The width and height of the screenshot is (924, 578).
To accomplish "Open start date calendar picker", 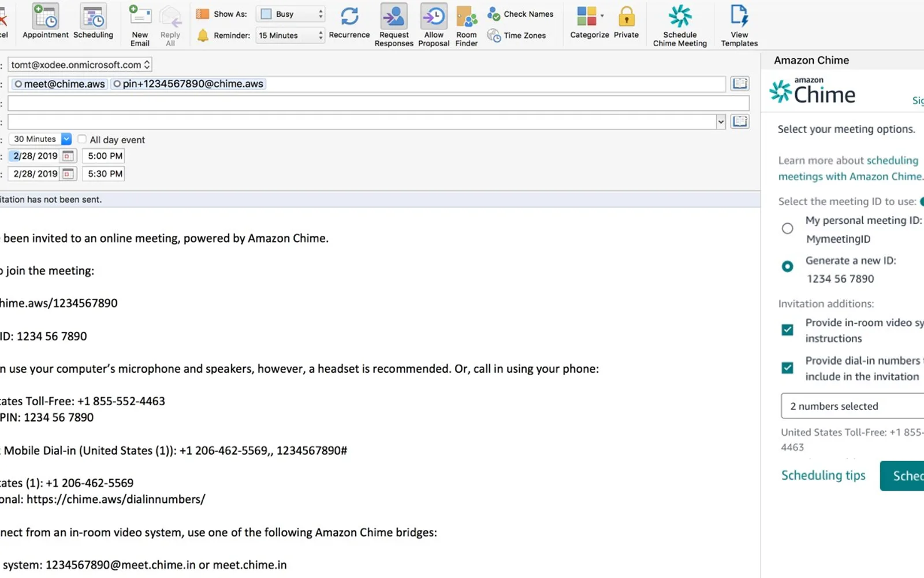I will 68,156.
